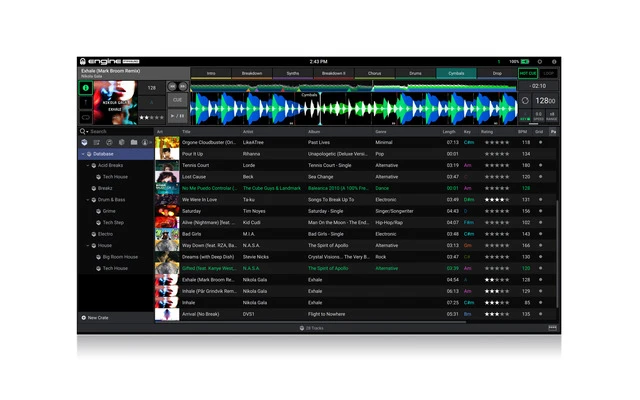Select the Big Room House crate
This screenshot has height=400, width=640.
coord(120,257)
